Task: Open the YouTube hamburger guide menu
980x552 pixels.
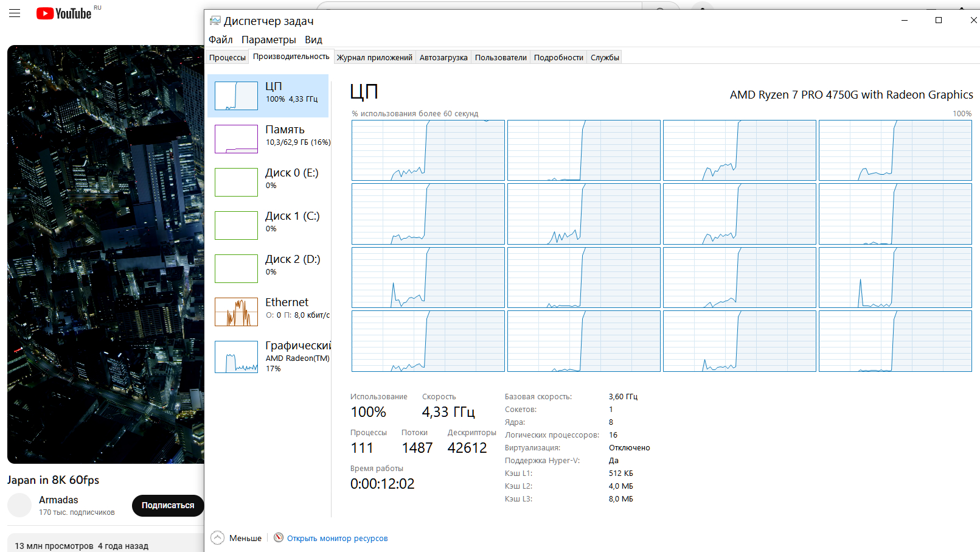Action: click(x=15, y=13)
